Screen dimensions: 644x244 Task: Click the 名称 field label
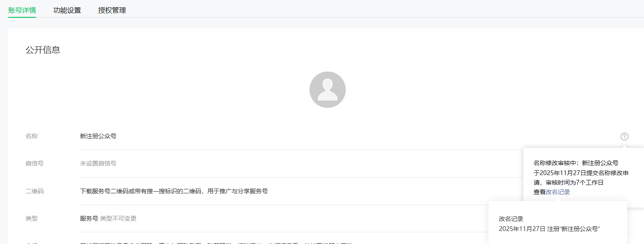pyautogui.click(x=32, y=136)
